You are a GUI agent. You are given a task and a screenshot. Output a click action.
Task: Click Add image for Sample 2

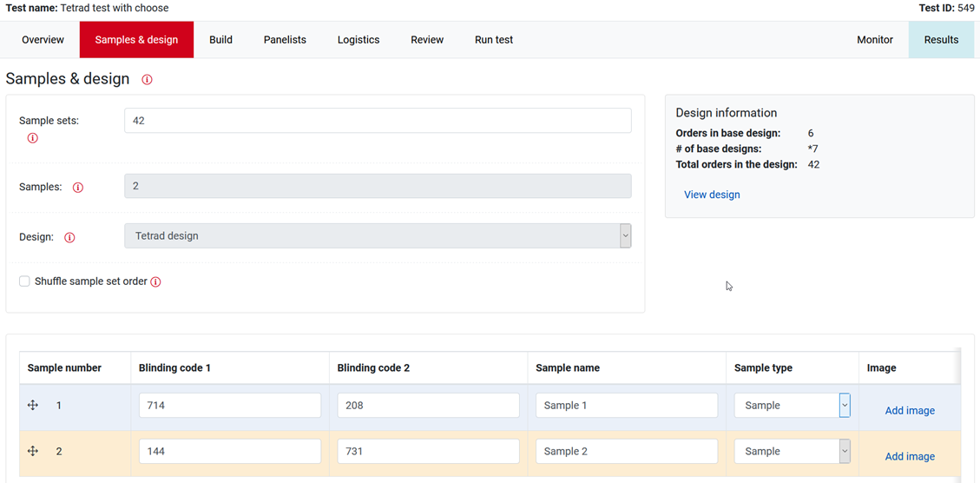pyautogui.click(x=910, y=457)
